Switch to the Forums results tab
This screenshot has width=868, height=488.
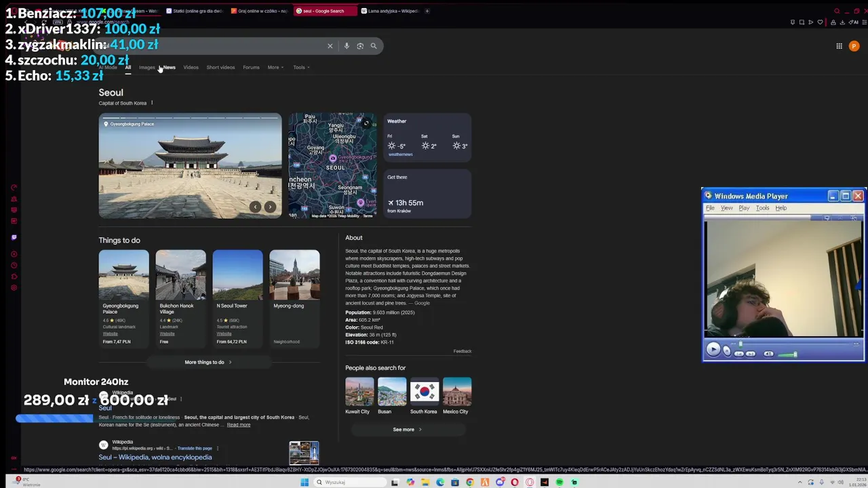[x=251, y=67]
